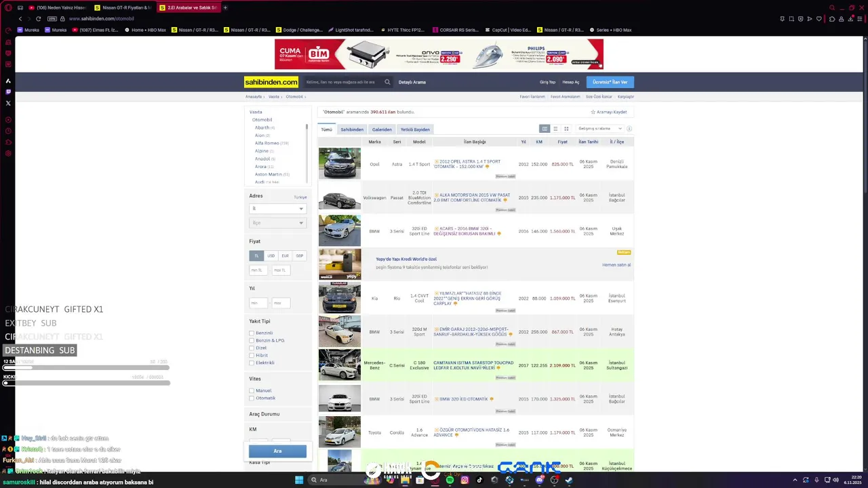Open the Giriş Yap login link

pyautogui.click(x=547, y=82)
